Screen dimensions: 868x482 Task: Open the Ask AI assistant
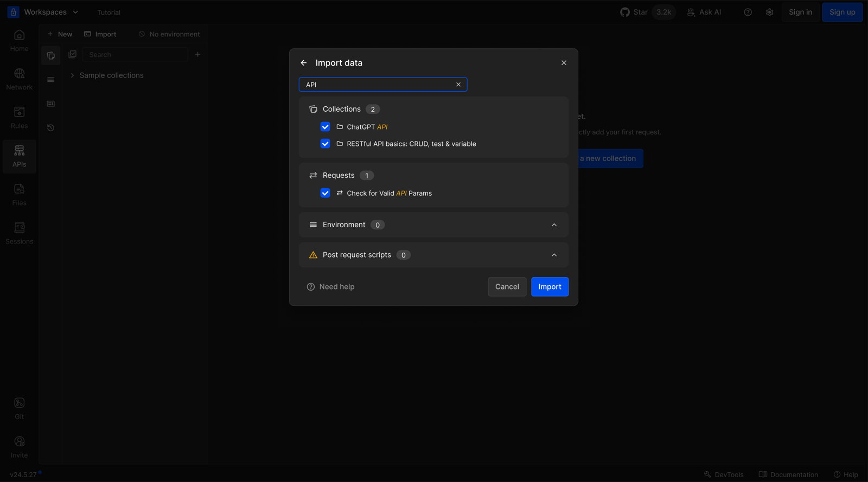pyautogui.click(x=704, y=12)
